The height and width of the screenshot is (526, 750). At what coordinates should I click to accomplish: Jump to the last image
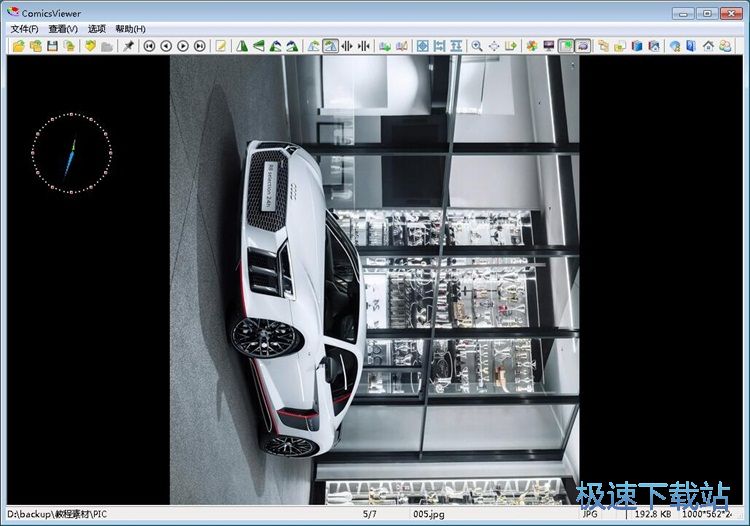coord(199,46)
